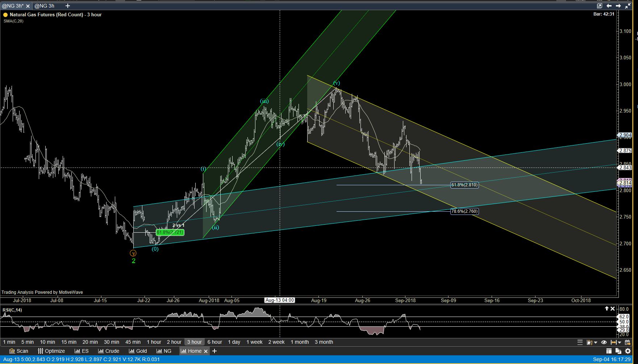638x364 pixels.
Task: Click the add study chart icon
Action: [589, 342]
